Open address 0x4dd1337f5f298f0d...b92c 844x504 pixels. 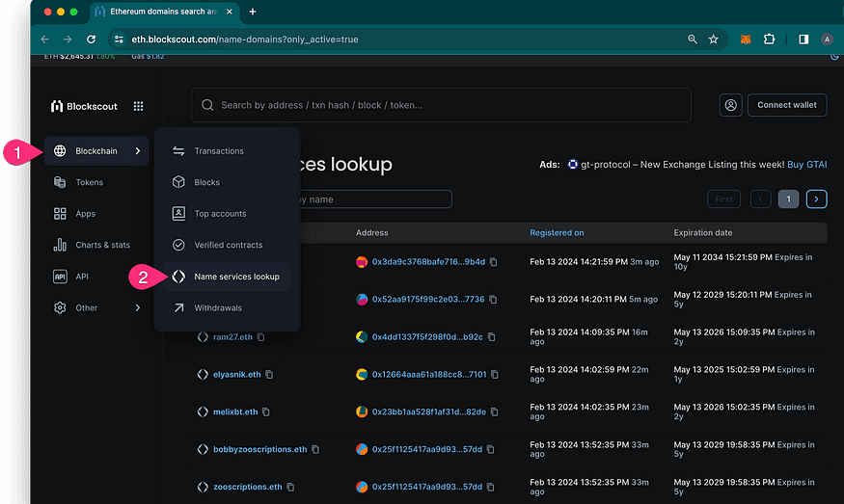click(x=427, y=336)
